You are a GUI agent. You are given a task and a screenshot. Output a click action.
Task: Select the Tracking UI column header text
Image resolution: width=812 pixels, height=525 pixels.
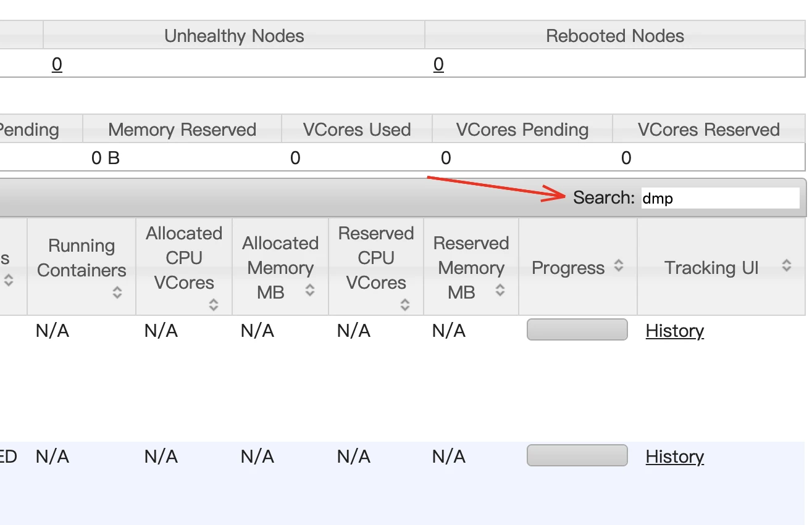pos(711,268)
